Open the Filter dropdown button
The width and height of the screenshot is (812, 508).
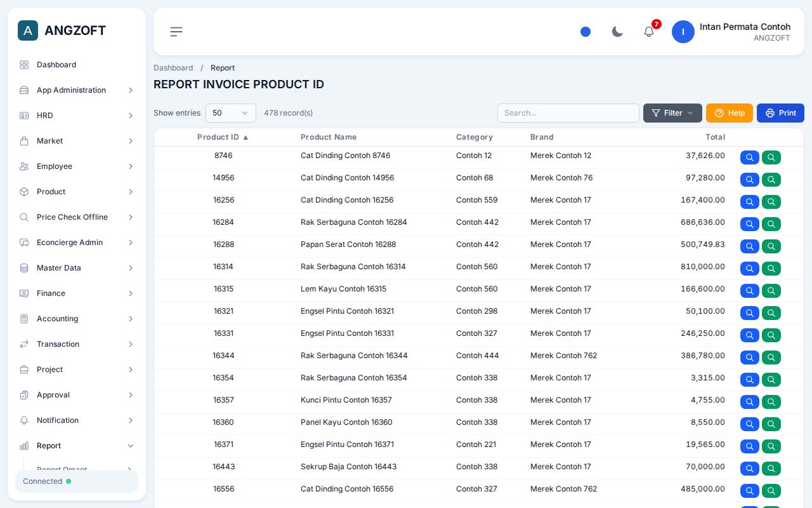672,113
